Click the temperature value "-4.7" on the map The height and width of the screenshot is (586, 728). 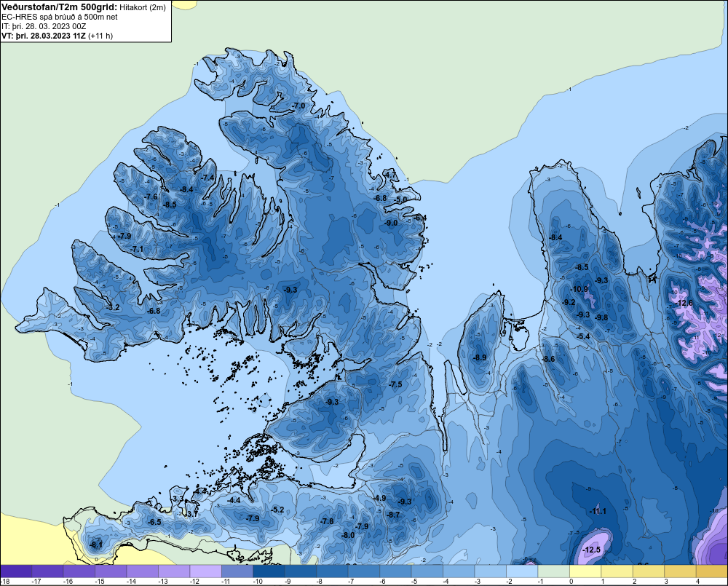tap(389, 175)
